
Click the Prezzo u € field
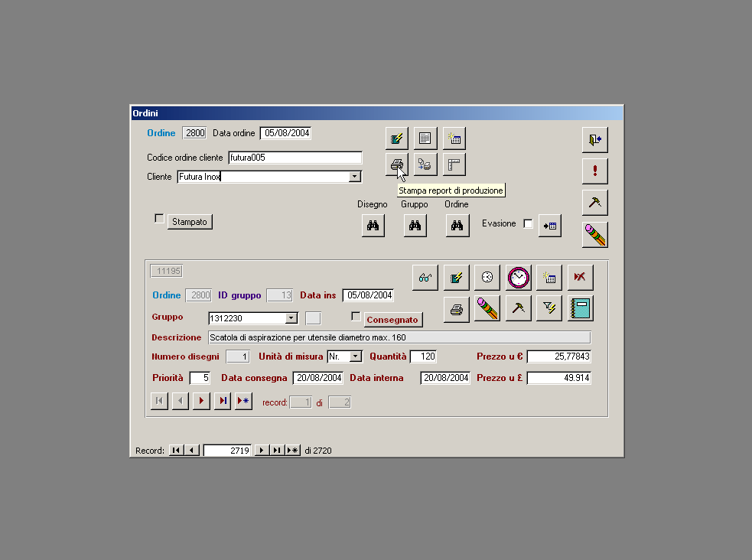[x=559, y=357]
